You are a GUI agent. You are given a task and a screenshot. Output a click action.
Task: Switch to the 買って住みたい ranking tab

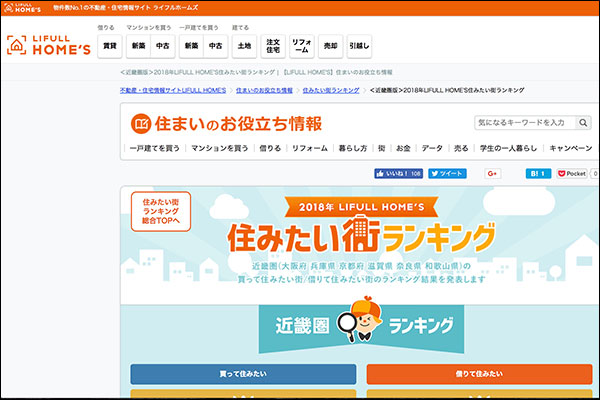pos(243,374)
